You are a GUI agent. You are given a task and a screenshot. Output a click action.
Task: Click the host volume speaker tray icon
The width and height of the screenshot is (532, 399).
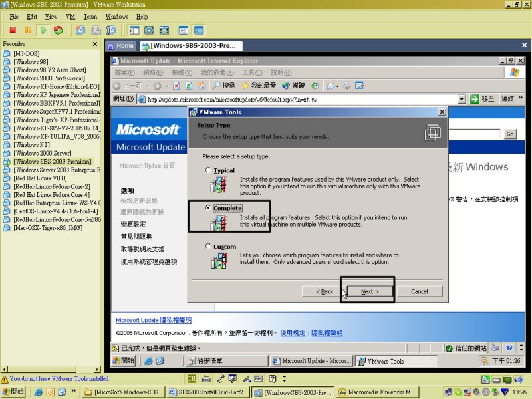[518, 380]
